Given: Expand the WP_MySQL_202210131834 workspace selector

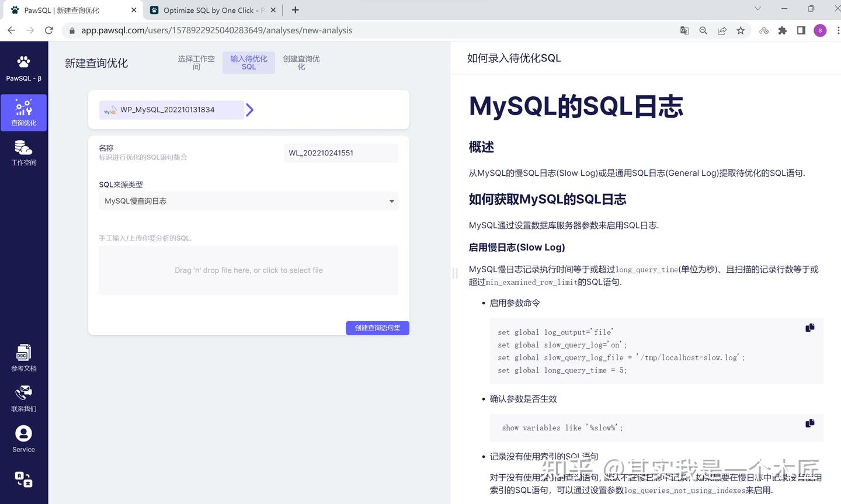Looking at the screenshot, I should click(x=249, y=109).
